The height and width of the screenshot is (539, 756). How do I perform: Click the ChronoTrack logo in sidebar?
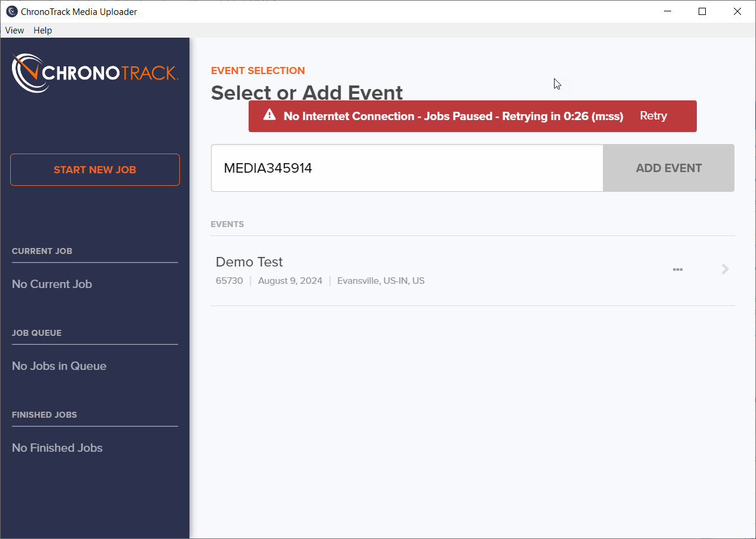click(x=95, y=73)
